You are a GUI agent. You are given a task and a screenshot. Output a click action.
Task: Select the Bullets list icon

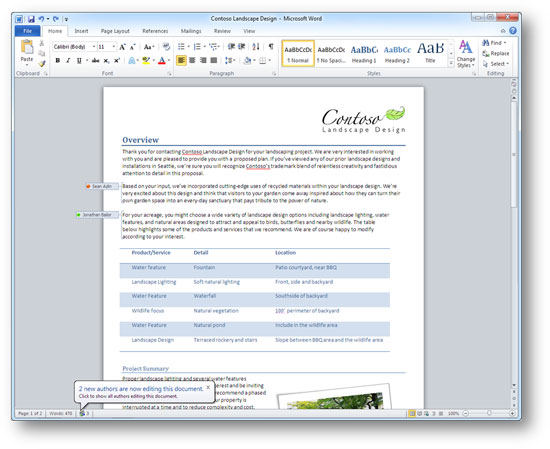[181, 46]
